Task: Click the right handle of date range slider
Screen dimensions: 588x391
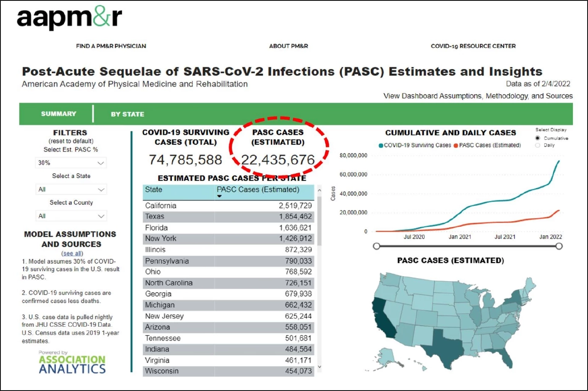Action: [559, 246]
